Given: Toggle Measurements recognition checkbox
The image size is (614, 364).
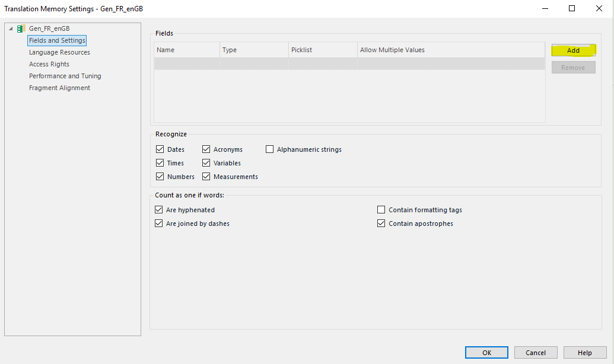Looking at the screenshot, I should (206, 177).
